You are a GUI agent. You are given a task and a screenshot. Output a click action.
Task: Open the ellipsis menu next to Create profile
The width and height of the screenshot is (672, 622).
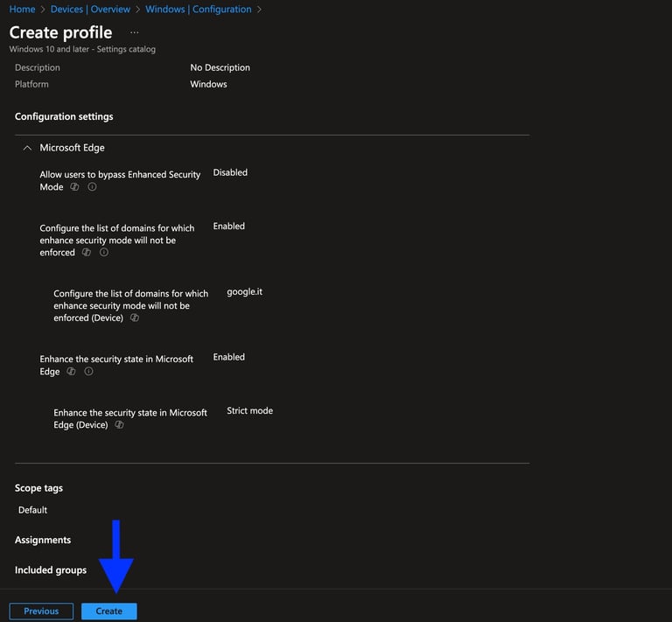click(135, 32)
